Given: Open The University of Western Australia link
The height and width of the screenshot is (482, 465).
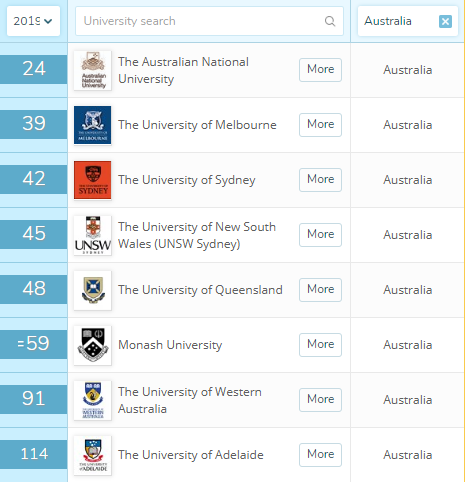Looking at the screenshot, I should pyautogui.click(x=190, y=400).
